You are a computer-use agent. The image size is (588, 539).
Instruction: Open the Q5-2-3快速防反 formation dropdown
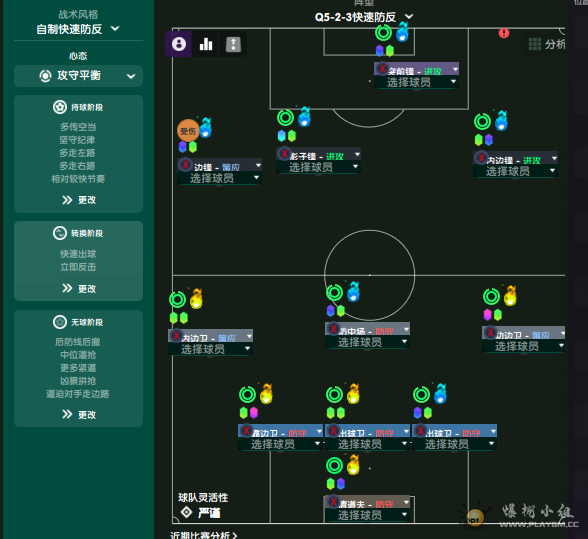[364, 17]
